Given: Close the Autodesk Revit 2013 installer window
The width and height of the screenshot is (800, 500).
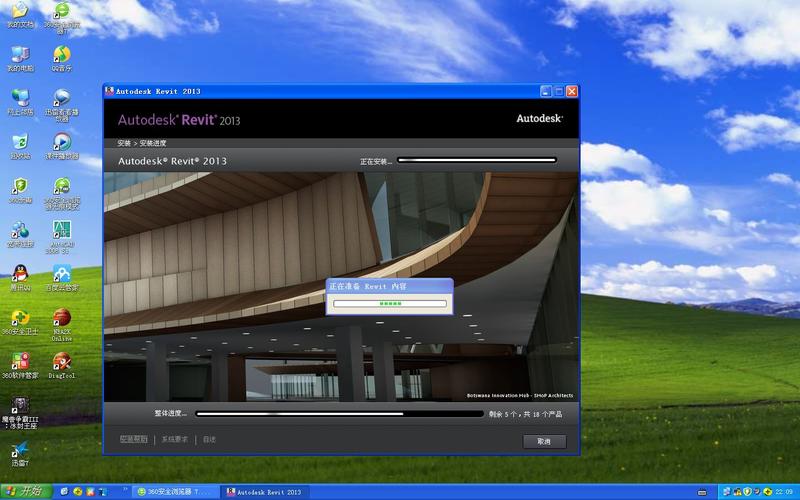Looking at the screenshot, I should click(572, 91).
